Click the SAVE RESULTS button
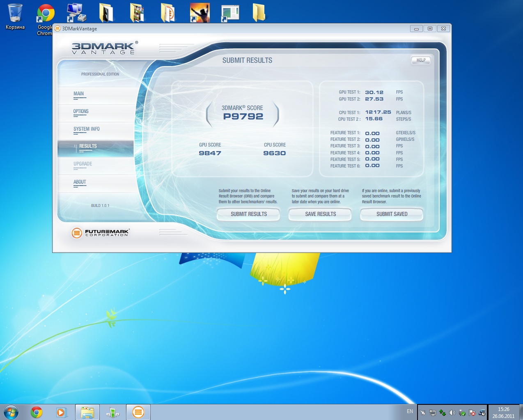523x420 pixels. tap(320, 214)
